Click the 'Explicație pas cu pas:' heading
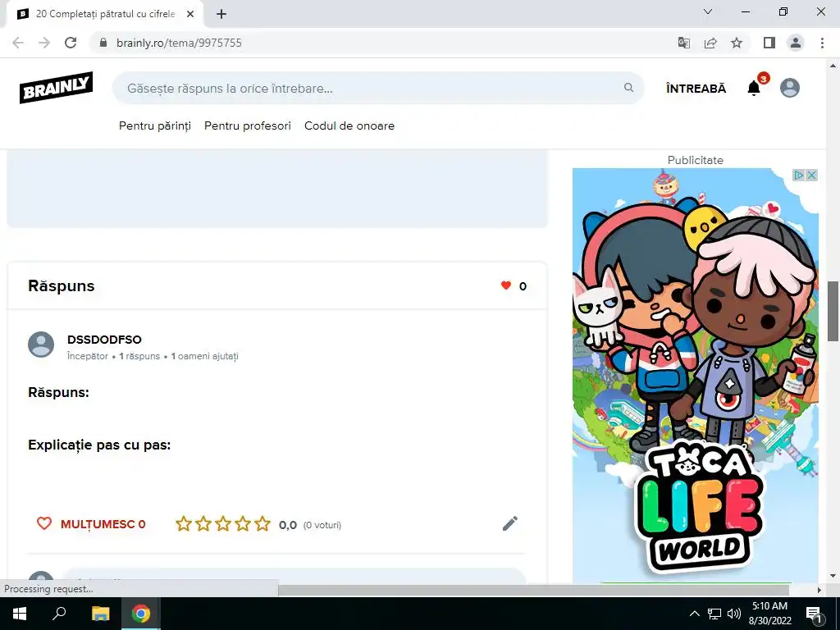 [x=99, y=445]
